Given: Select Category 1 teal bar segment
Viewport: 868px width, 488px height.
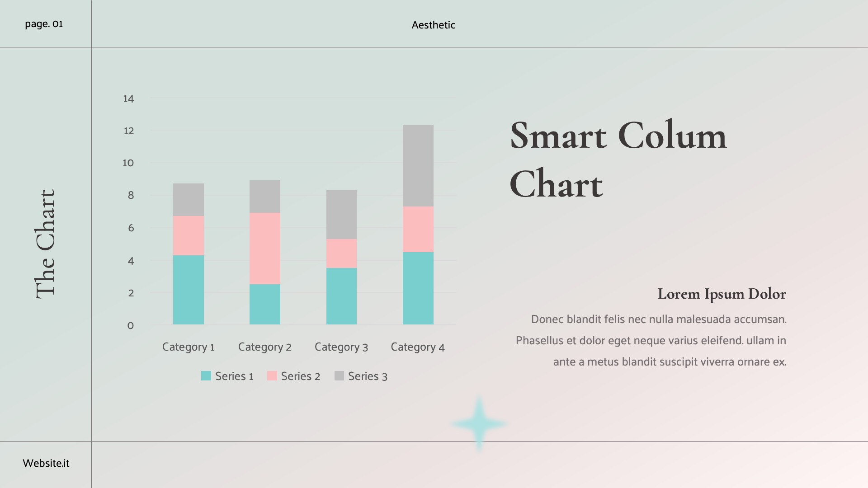Looking at the screenshot, I should (x=189, y=290).
